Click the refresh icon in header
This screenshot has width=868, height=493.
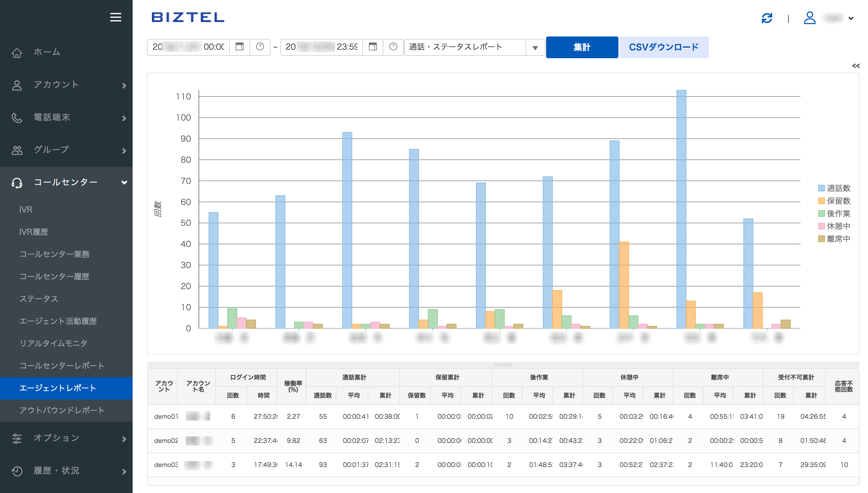tap(766, 18)
